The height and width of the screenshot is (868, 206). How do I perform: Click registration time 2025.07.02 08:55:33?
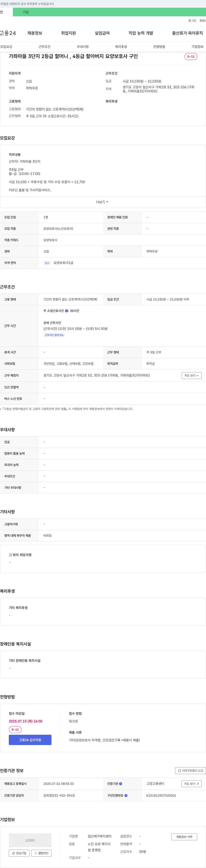[x=59, y=784]
